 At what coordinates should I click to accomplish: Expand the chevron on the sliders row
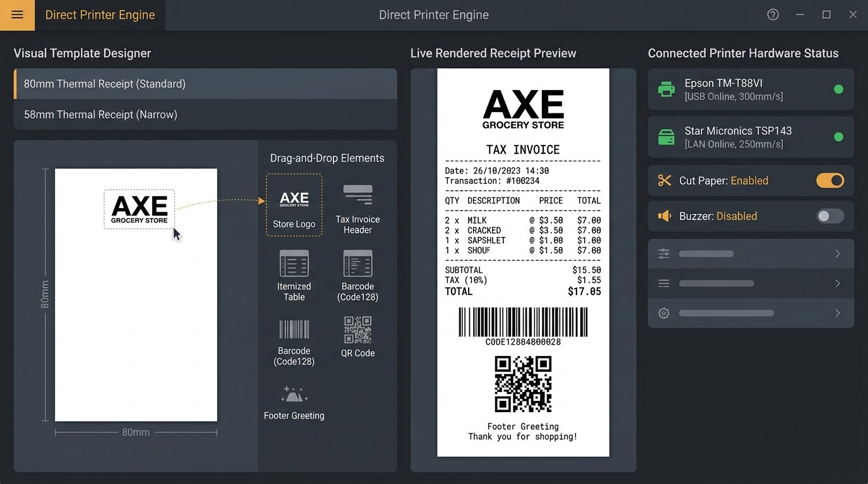click(x=838, y=254)
